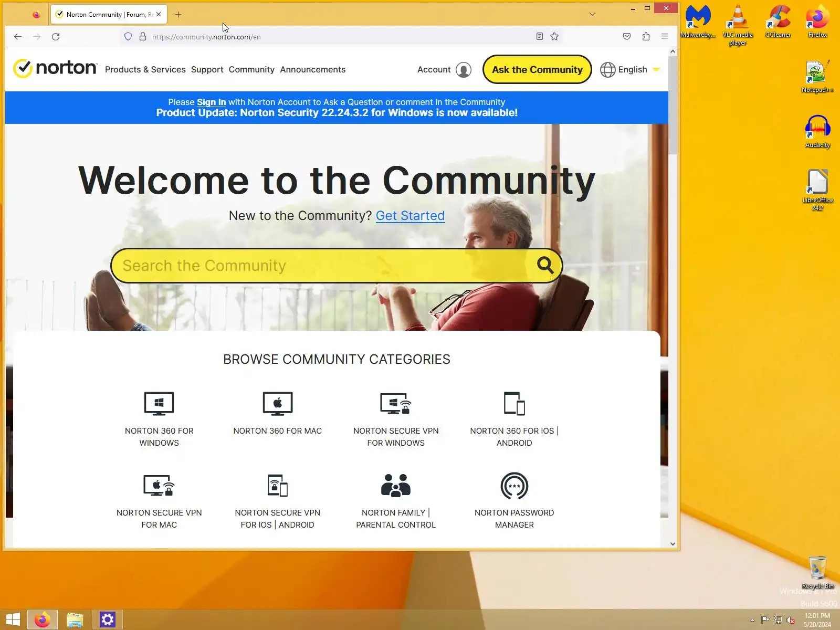Open the Norton 360 for Windows category

point(159,419)
